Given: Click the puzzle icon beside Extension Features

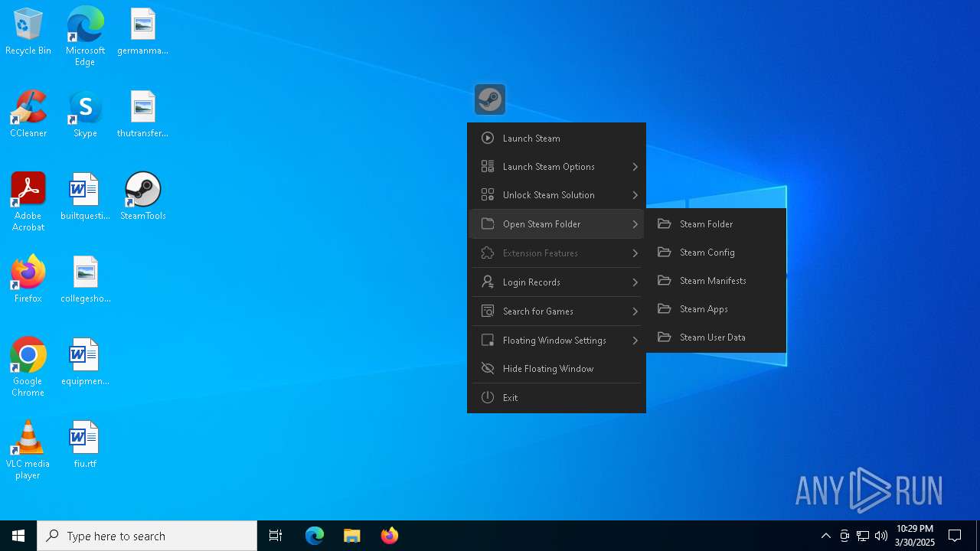Looking at the screenshot, I should click(x=487, y=253).
